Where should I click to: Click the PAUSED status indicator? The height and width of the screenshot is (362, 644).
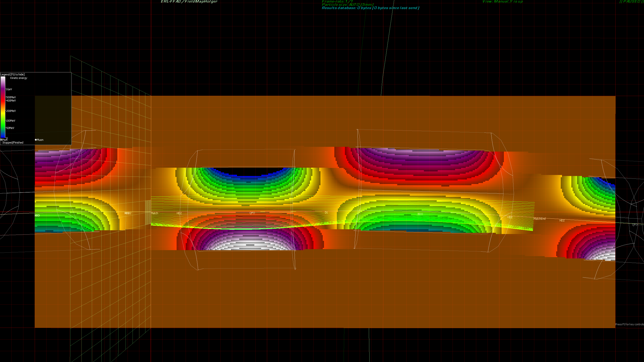click(631, 2)
